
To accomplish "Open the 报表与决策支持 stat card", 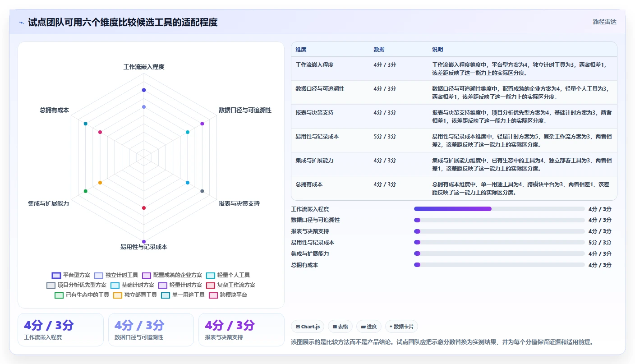I will coord(241,330).
